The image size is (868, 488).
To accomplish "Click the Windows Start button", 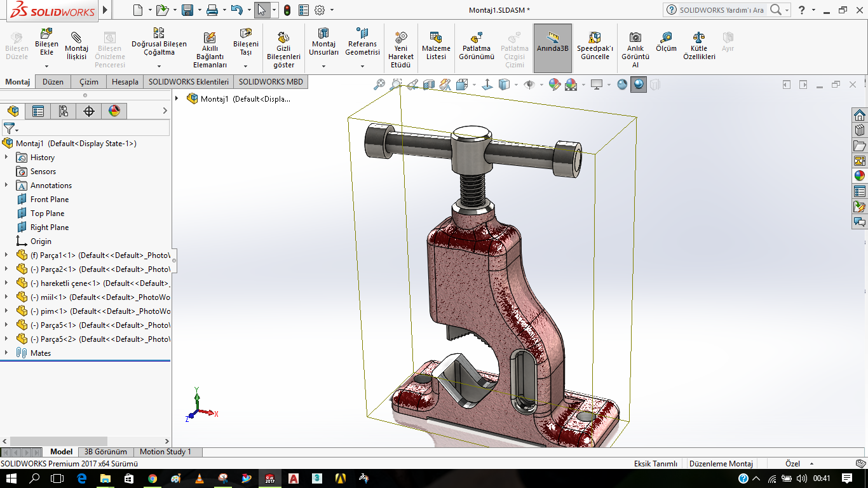I will [x=11, y=478].
